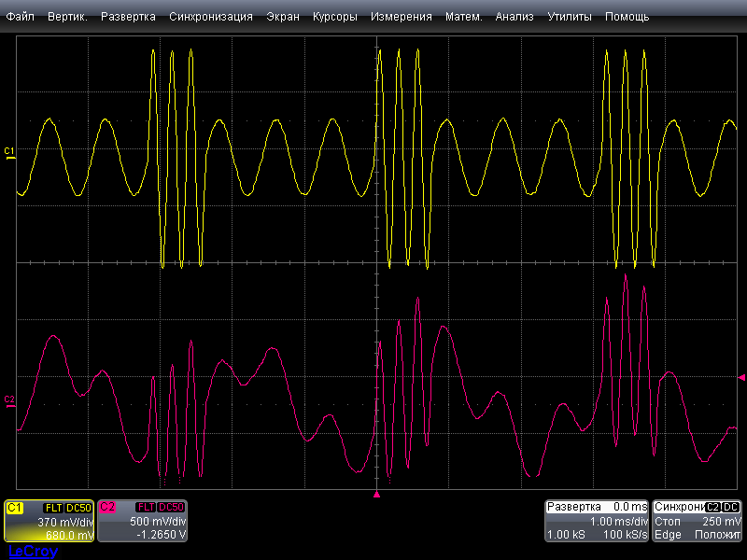Open the Развертка menu in menu bar
The height and width of the screenshot is (560, 747).
point(129,17)
